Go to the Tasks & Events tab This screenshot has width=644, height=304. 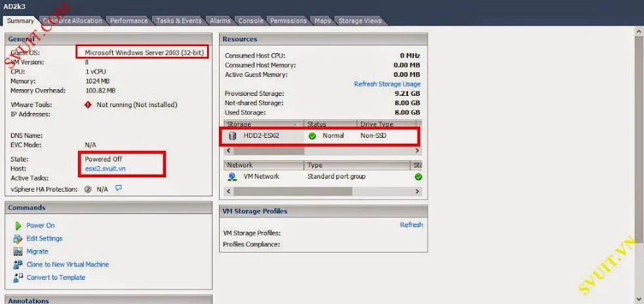178,20
